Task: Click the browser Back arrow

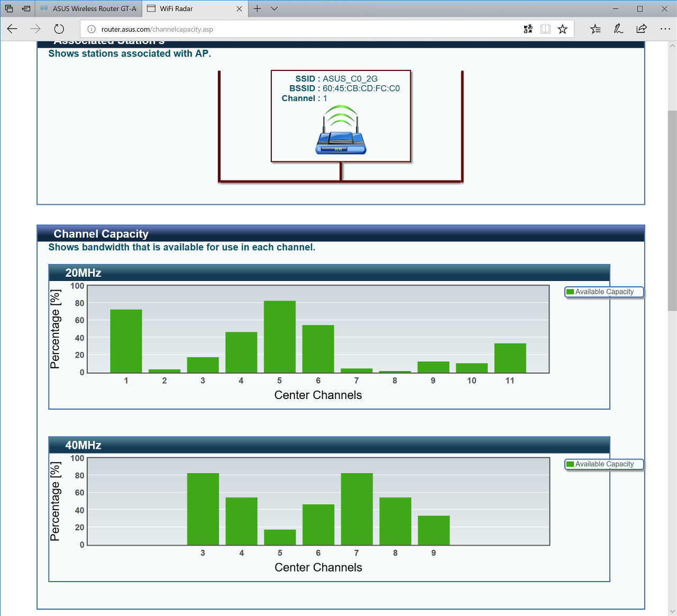Action: [12, 29]
